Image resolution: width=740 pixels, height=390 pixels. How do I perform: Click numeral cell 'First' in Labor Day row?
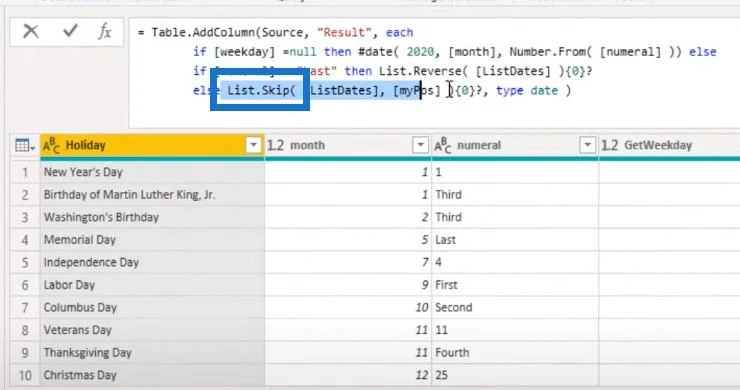515,285
